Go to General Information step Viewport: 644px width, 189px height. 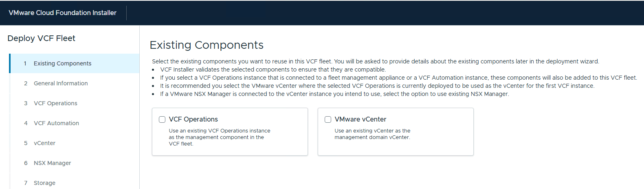(x=61, y=83)
